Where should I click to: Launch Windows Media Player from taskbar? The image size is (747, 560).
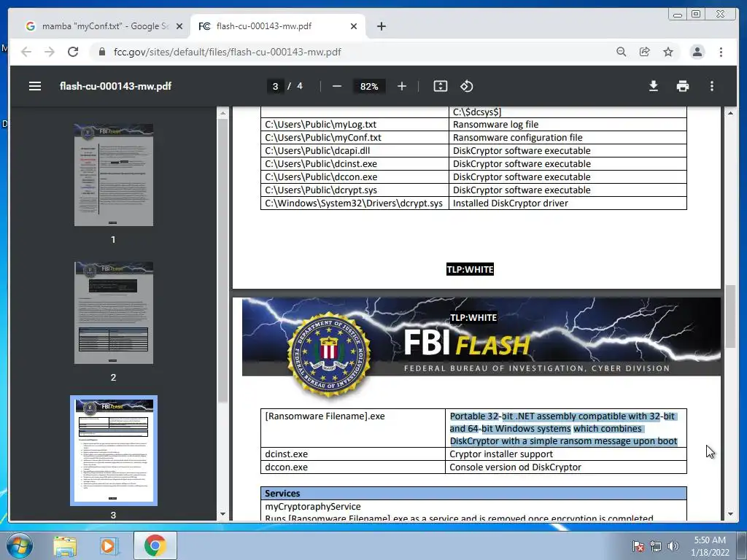pyautogui.click(x=108, y=545)
